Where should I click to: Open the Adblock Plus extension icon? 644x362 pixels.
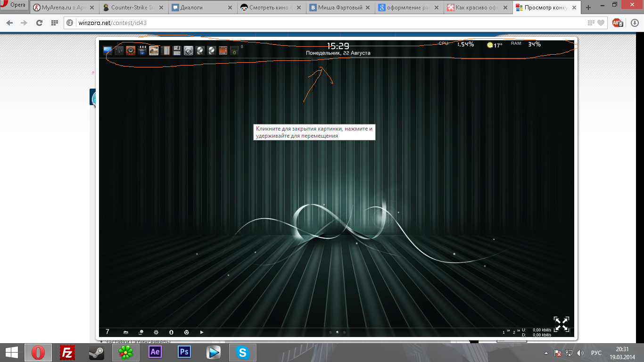(618, 23)
